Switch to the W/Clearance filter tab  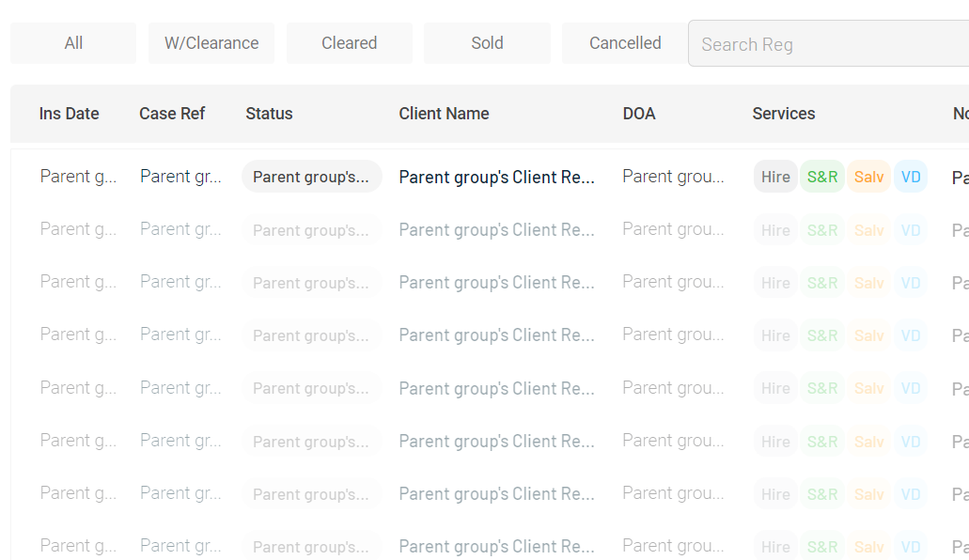(211, 43)
